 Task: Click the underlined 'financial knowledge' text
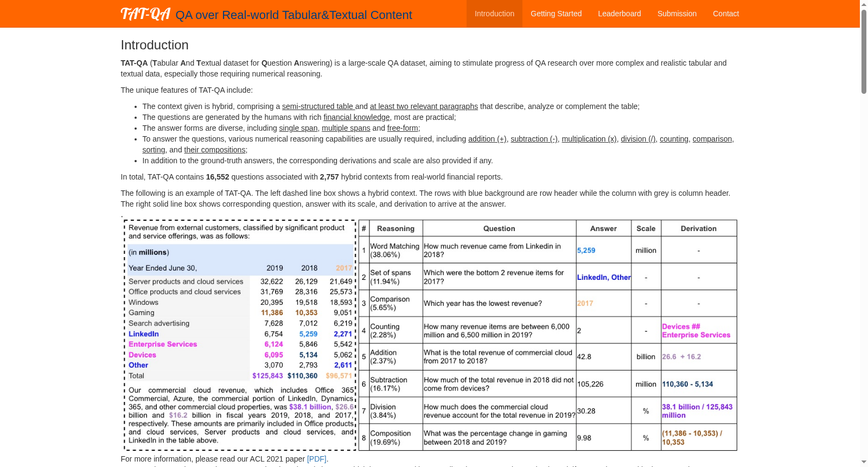point(356,117)
